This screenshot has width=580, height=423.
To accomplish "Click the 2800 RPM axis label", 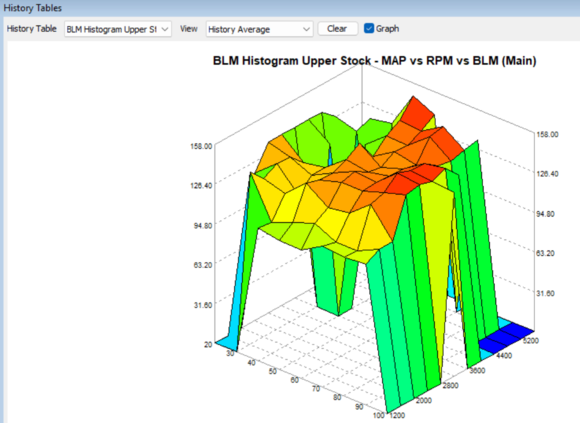I will (x=450, y=386).
